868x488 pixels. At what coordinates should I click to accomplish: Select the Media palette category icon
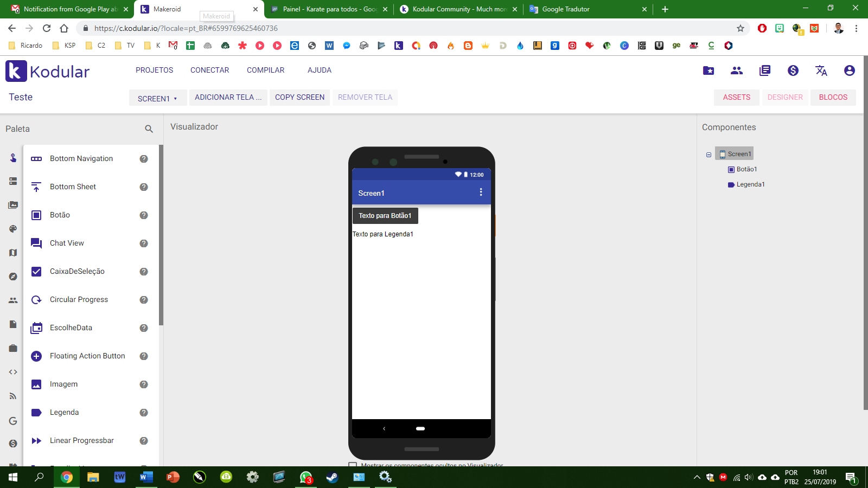coord(13,205)
